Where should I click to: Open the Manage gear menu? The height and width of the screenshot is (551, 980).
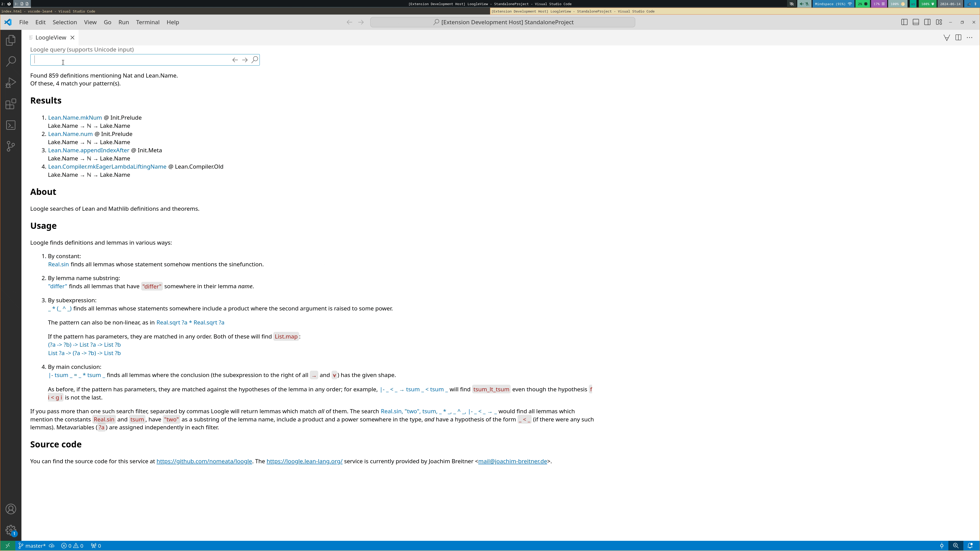pos(11,530)
